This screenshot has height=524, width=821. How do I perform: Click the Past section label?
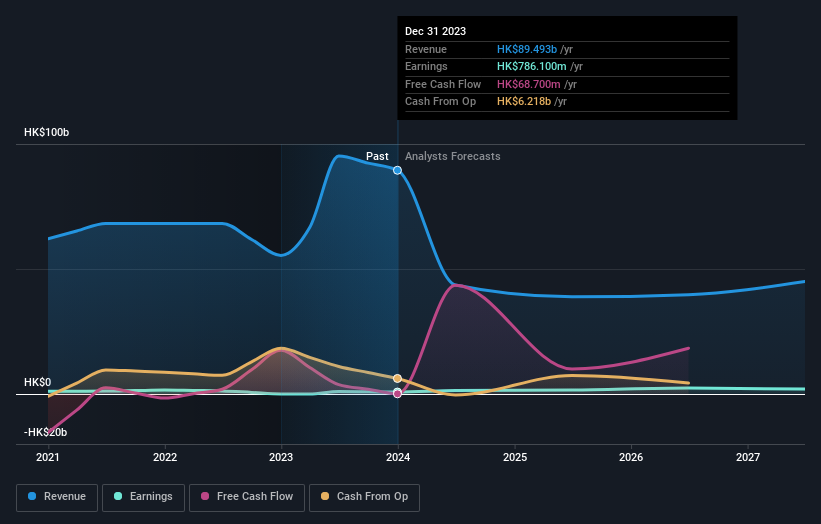[x=377, y=157]
